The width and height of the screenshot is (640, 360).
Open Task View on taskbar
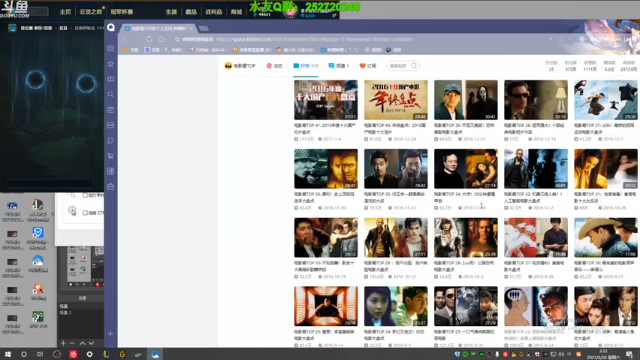[40, 354]
